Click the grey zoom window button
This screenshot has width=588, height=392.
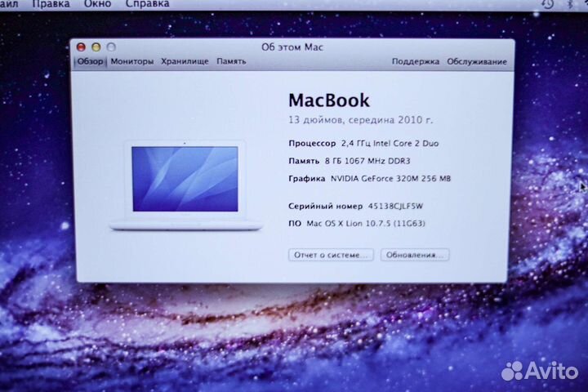point(111,47)
